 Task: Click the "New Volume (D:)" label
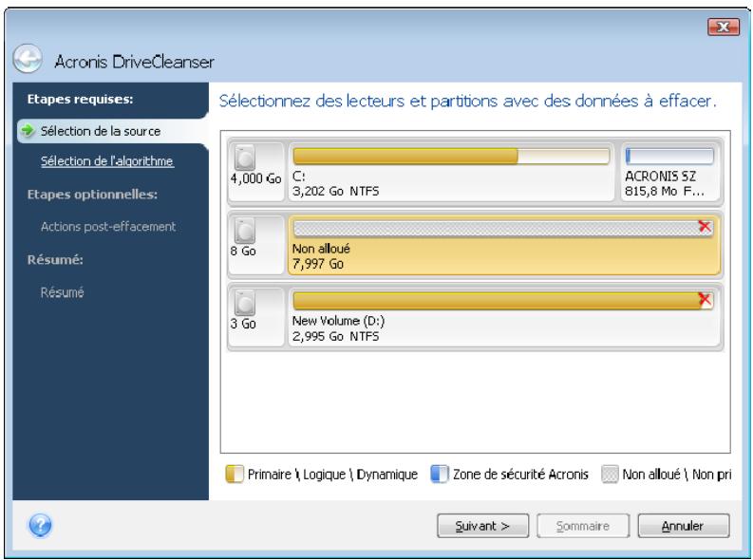tap(339, 321)
